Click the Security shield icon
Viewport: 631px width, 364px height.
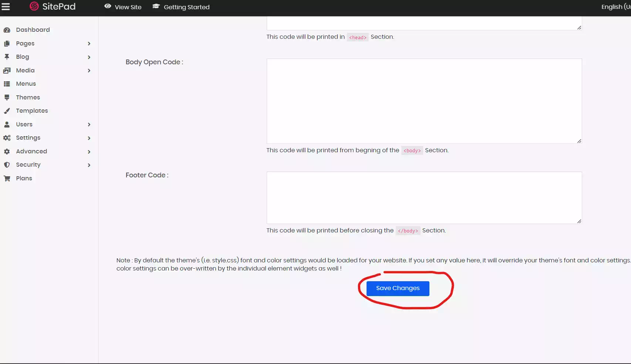7,165
